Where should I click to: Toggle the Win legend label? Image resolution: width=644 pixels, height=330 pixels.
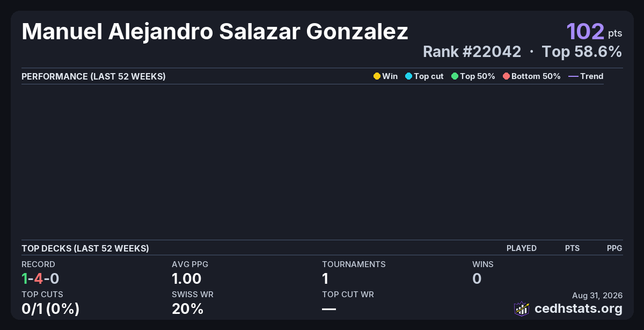pos(390,76)
